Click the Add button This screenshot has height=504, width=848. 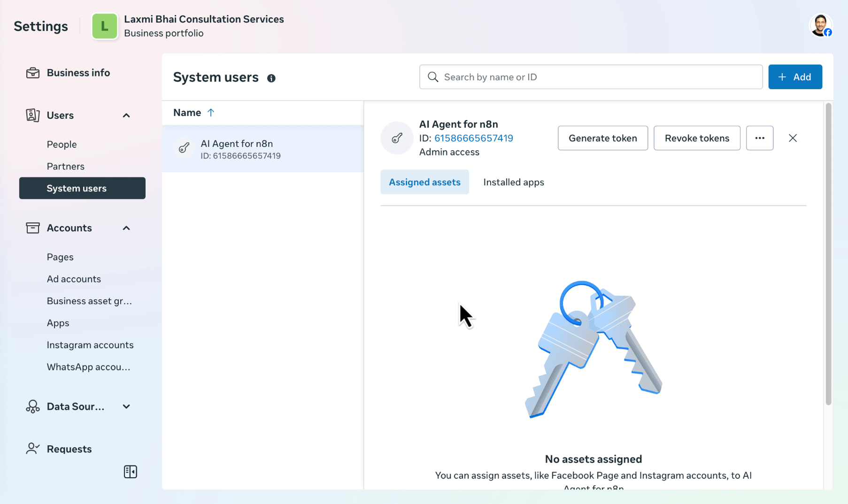click(x=795, y=77)
